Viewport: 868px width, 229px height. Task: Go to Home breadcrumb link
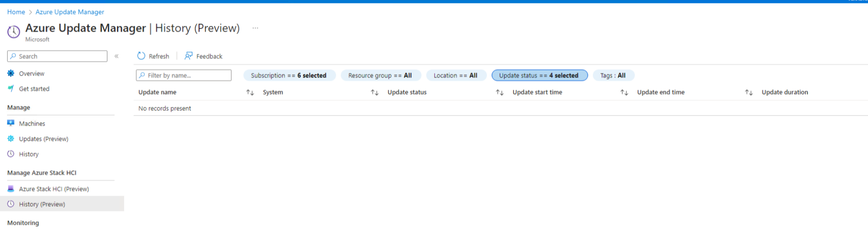[x=16, y=12]
